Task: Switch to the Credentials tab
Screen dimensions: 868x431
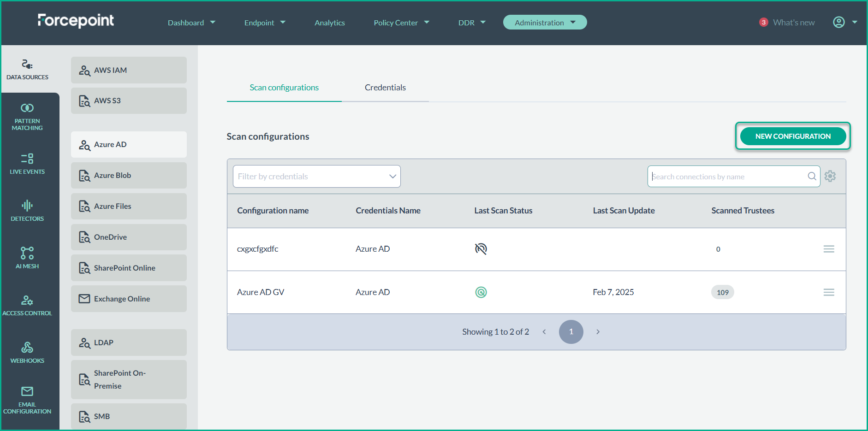Action: (385, 88)
